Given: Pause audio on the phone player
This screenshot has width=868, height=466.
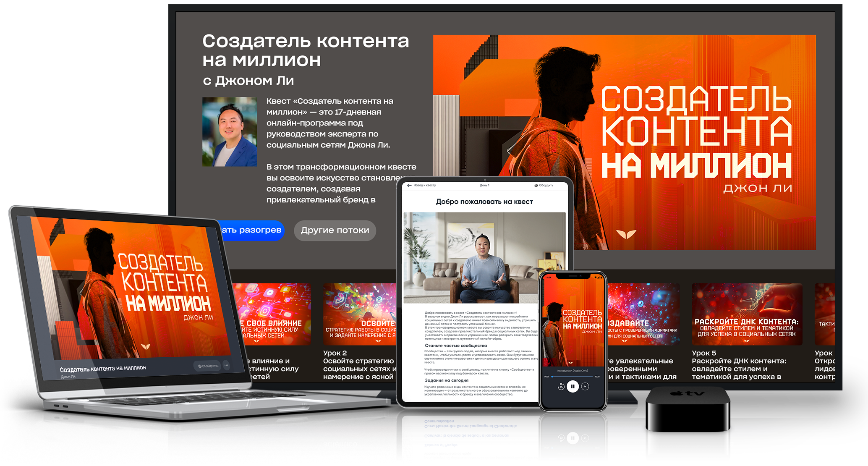Looking at the screenshot, I should coord(573,386).
